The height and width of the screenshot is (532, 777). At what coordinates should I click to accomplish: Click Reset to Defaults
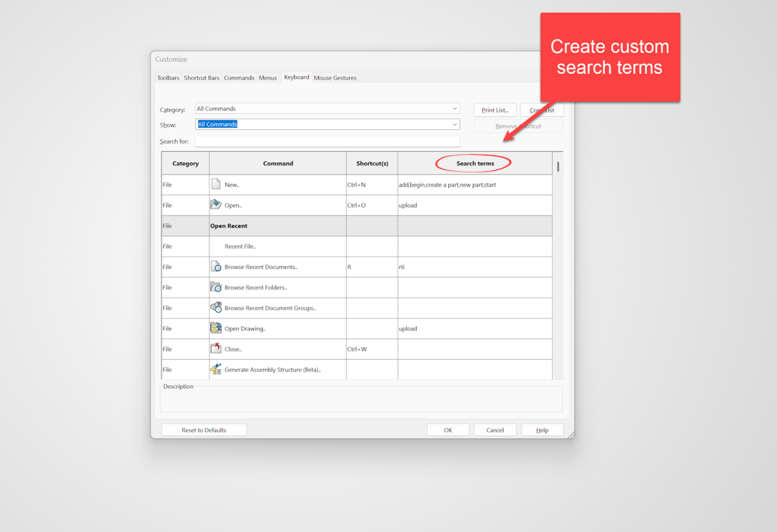[204, 430]
